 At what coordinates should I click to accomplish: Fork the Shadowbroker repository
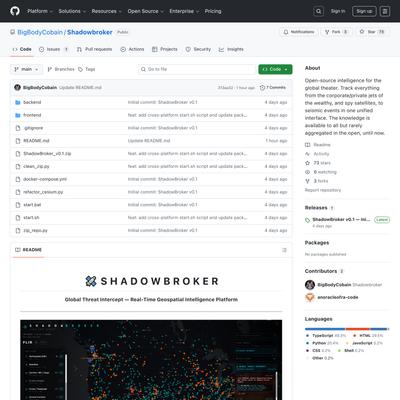pos(336,32)
